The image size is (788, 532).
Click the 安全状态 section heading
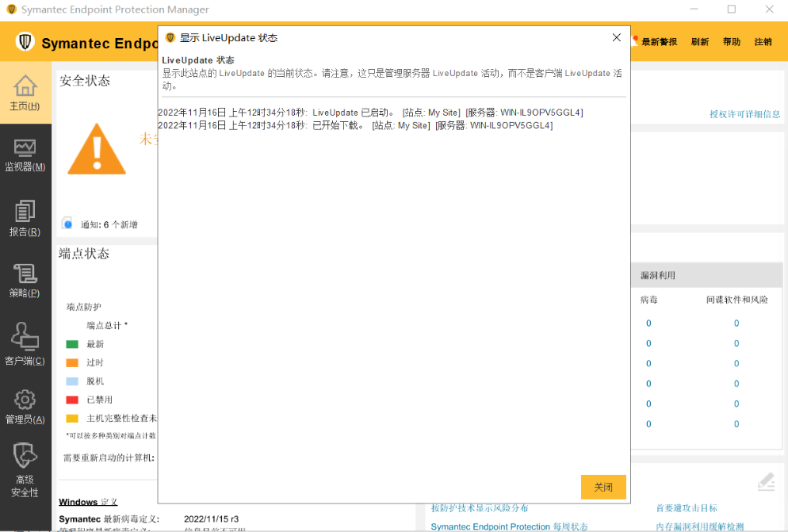click(x=85, y=80)
